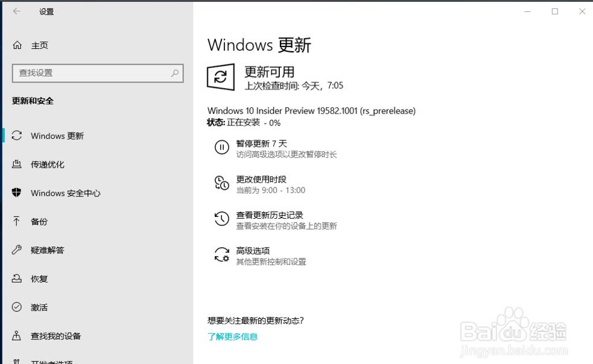
Task: Click the shield icon for Windows 安全中心
Action: pyautogui.click(x=17, y=192)
